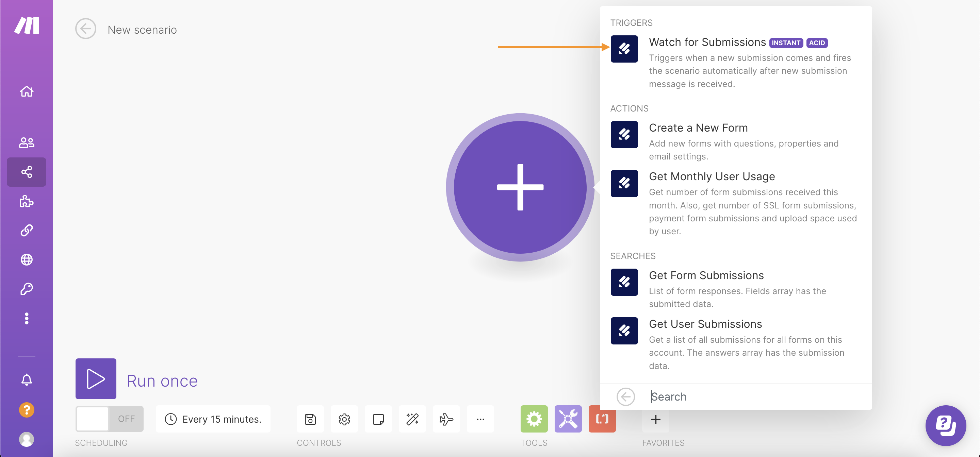Toggle scheduling switch from OFF
Screen dimensions: 980x457
(109, 419)
